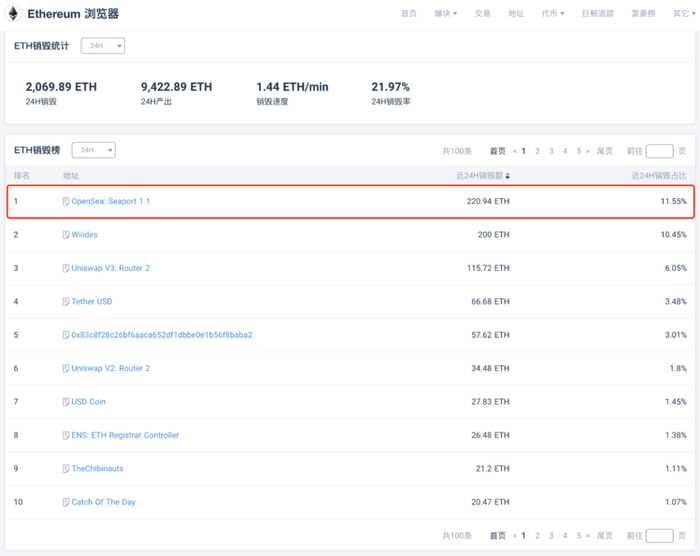Screen dimensions: 700x556
Task: Click 尾页 in the top pagination
Action: 604,151
